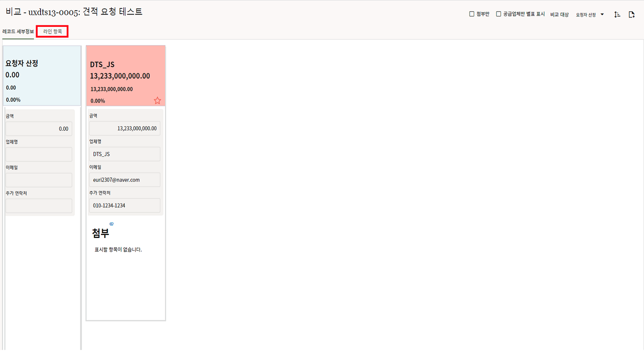
Task: Click the email field with euri2307@naver.com
Action: tap(125, 180)
